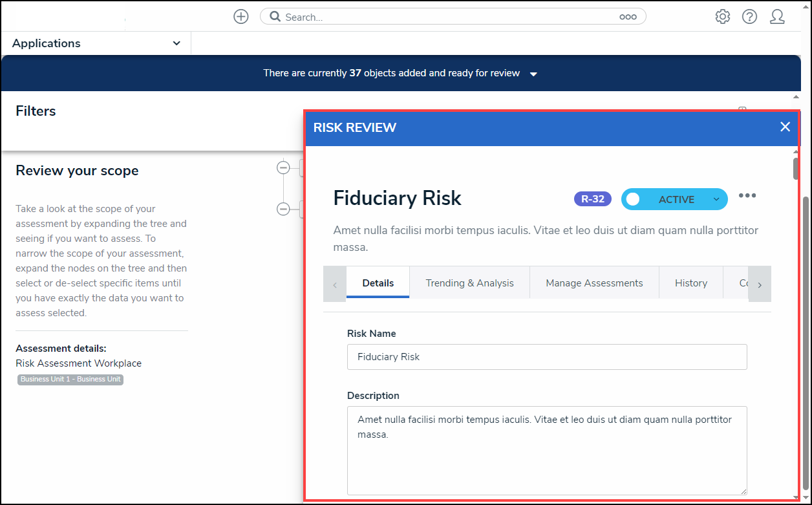Close the Risk Review panel
This screenshot has height=505, width=812.
[785, 127]
